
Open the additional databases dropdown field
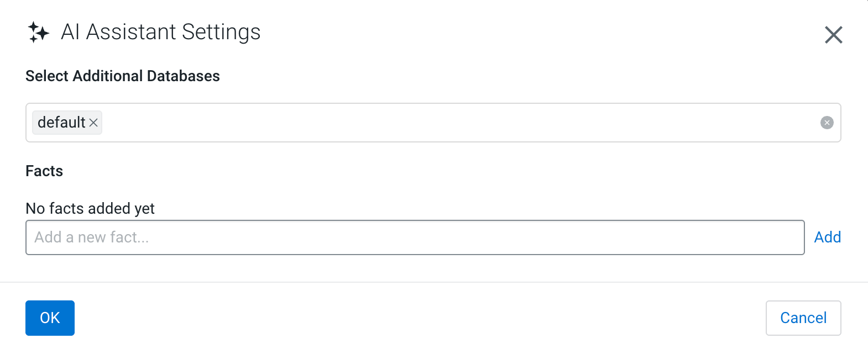[442, 123]
